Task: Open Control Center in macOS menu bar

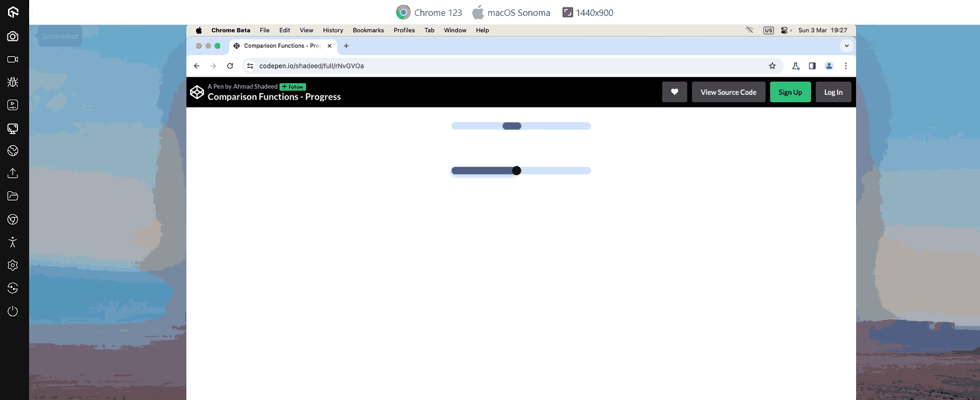Action: (785, 30)
